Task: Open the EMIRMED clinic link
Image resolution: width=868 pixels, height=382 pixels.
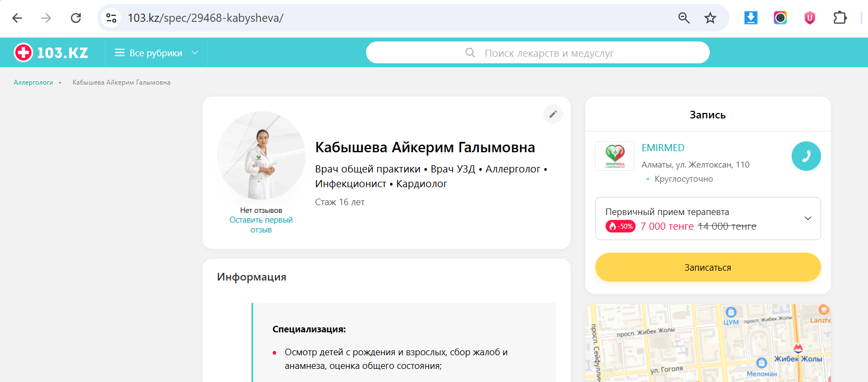Action: [x=663, y=148]
